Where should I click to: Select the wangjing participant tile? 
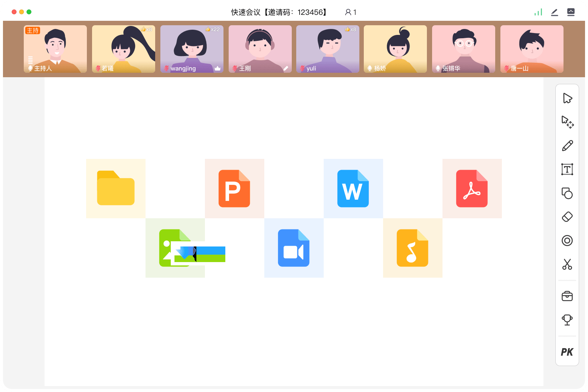point(192,49)
